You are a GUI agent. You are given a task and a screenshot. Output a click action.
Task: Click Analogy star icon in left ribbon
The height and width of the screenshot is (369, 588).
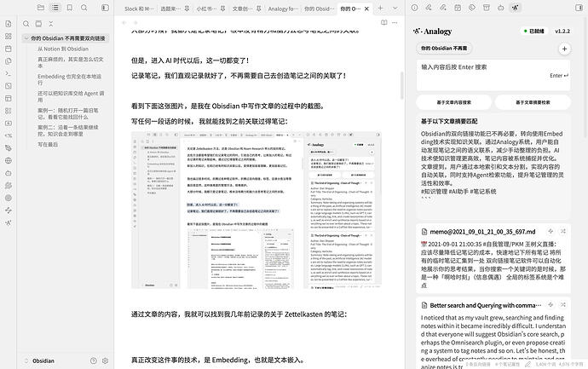(9, 222)
